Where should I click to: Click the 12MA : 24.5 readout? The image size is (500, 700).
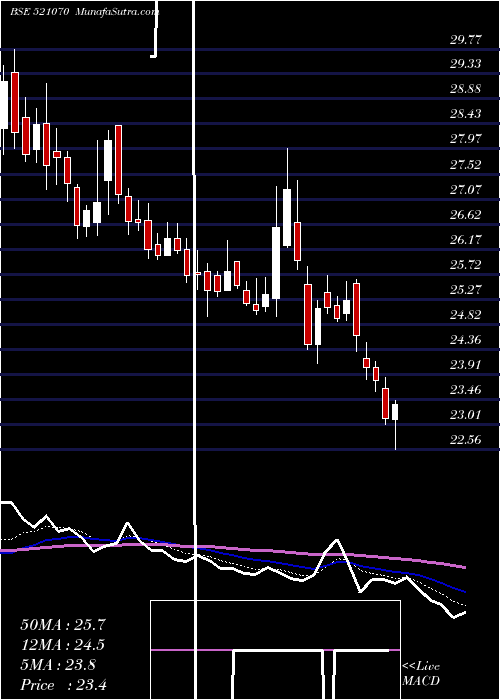[x=64, y=645]
